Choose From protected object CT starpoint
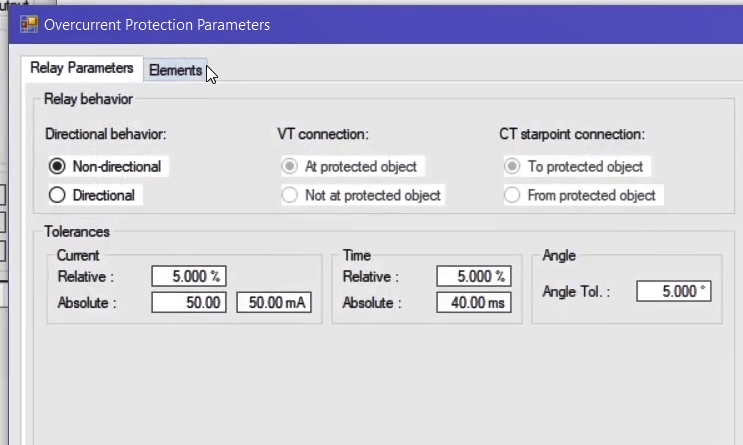This screenshot has width=743, height=445. (512, 195)
